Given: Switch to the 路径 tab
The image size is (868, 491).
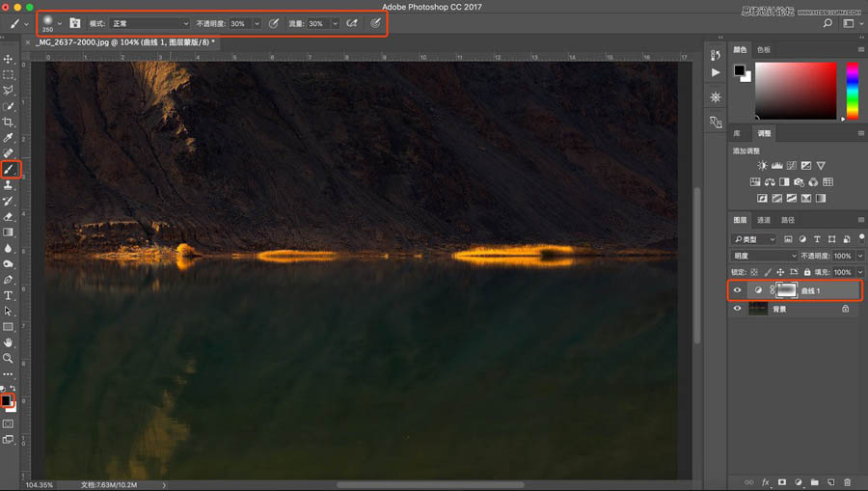Looking at the screenshot, I should (x=788, y=220).
